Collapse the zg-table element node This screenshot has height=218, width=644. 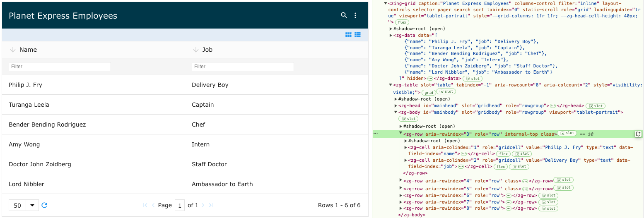coord(391,85)
